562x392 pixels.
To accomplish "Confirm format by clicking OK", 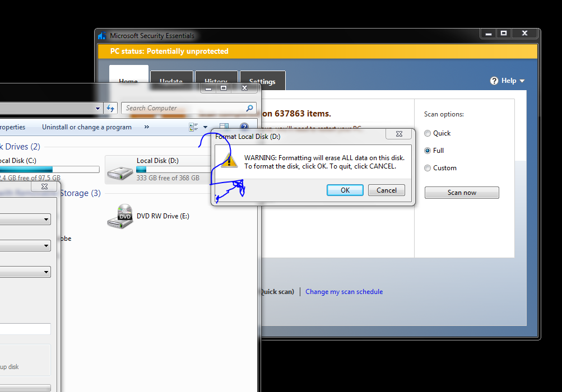I will point(345,190).
